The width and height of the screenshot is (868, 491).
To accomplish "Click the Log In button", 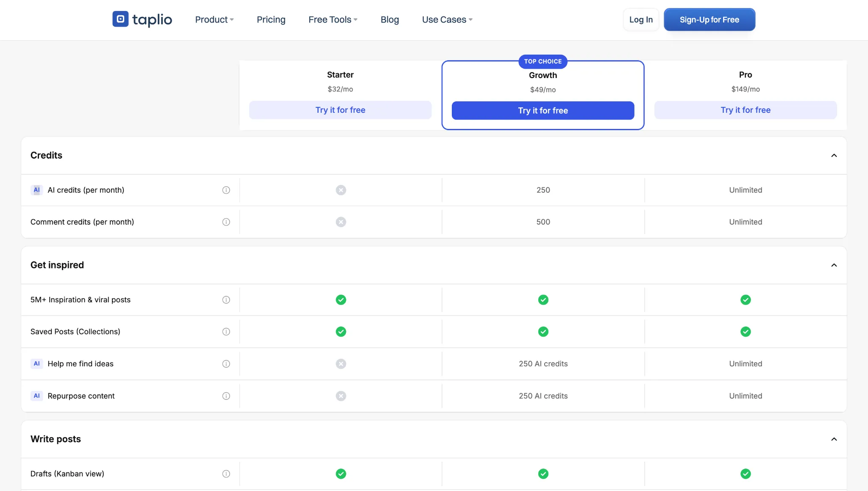I will tap(641, 20).
